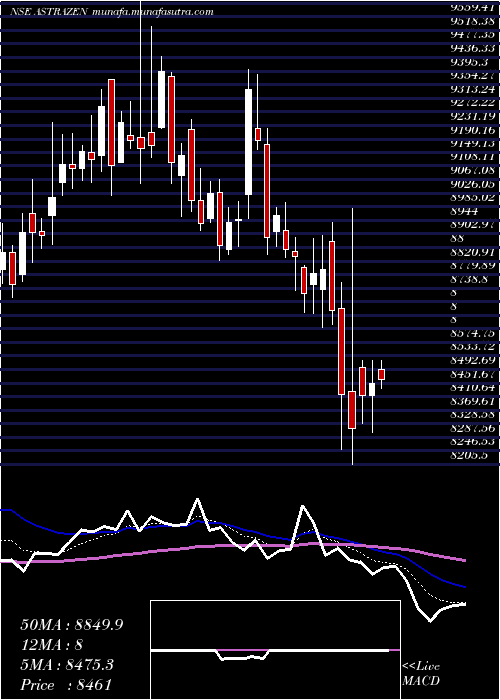This screenshot has width=500, height=700.
Task: Select the 9190.16 price axis label
Action: pyautogui.click(x=474, y=130)
